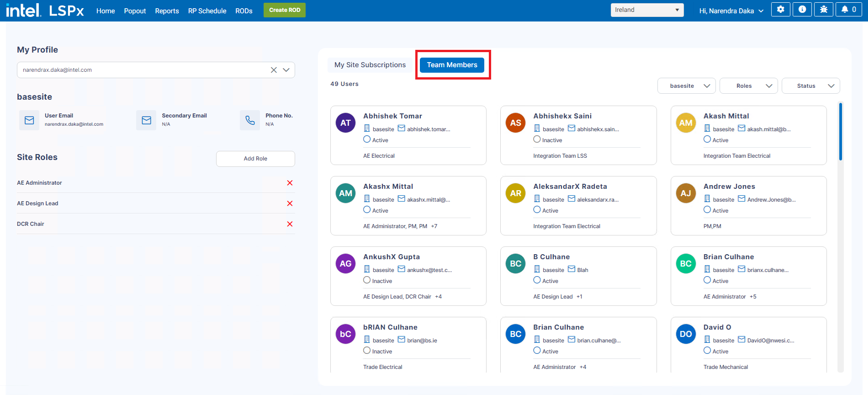Delete the DCR Chair role
The width and height of the screenshot is (868, 395).
point(290,224)
